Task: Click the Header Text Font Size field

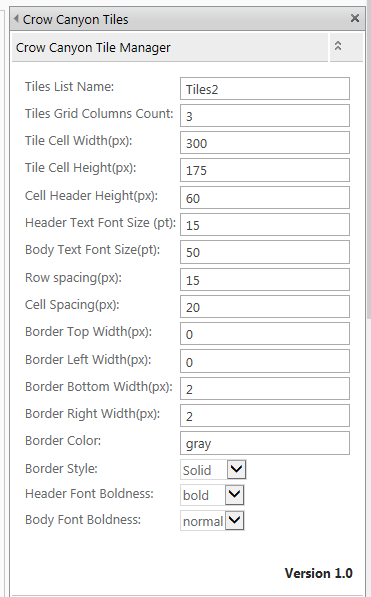Action: 265,225
